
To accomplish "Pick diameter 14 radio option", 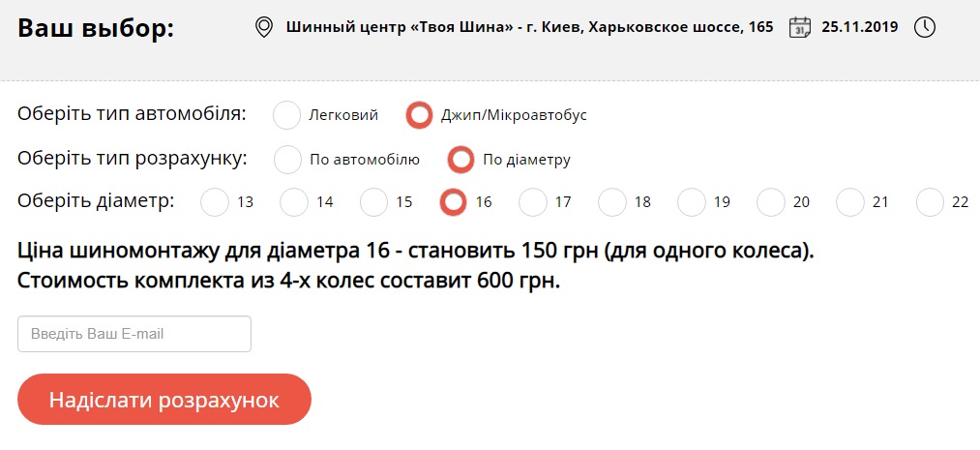I will tap(294, 202).
